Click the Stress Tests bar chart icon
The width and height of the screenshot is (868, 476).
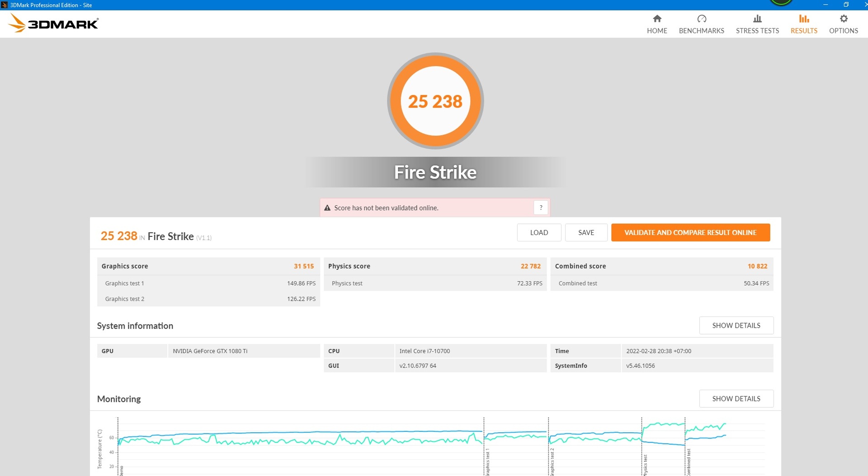[757, 19]
